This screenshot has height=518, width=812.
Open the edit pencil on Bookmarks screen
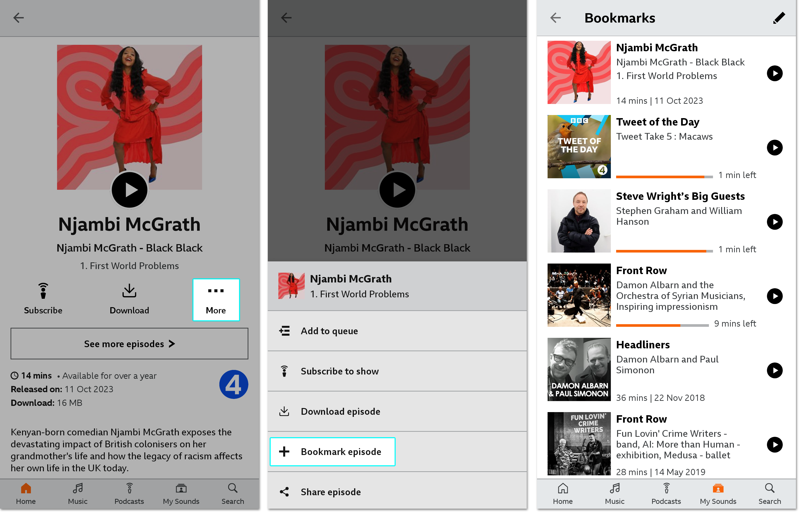coord(779,18)
